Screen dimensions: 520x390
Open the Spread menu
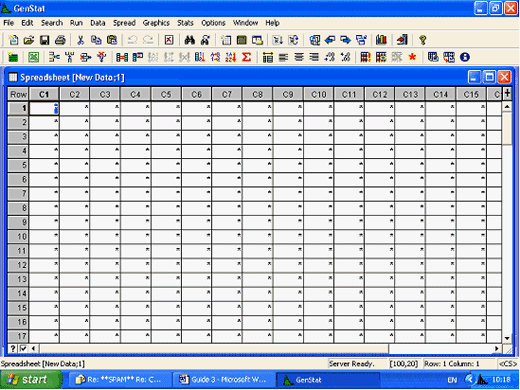click(124, 23)
